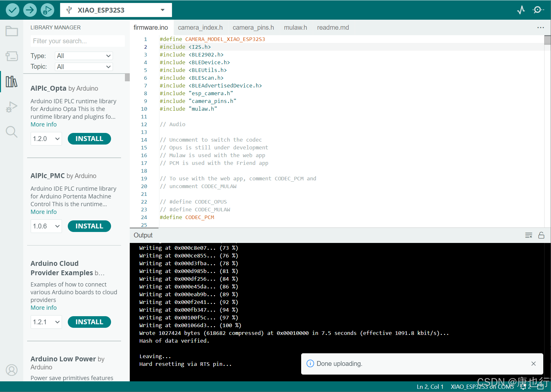551x392 pixels.
Task: Switch to the mulaw.h tab
Action: coord(295,28)
